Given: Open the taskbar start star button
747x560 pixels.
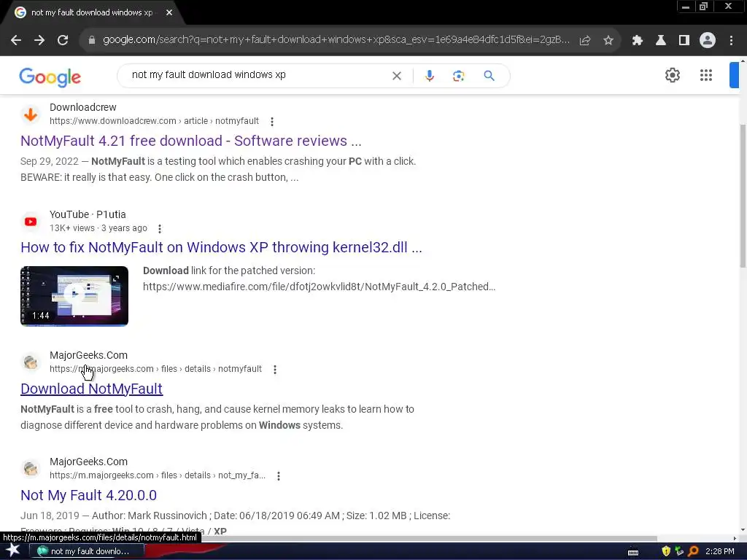Looking at the screenshot, I should (13, 551).
